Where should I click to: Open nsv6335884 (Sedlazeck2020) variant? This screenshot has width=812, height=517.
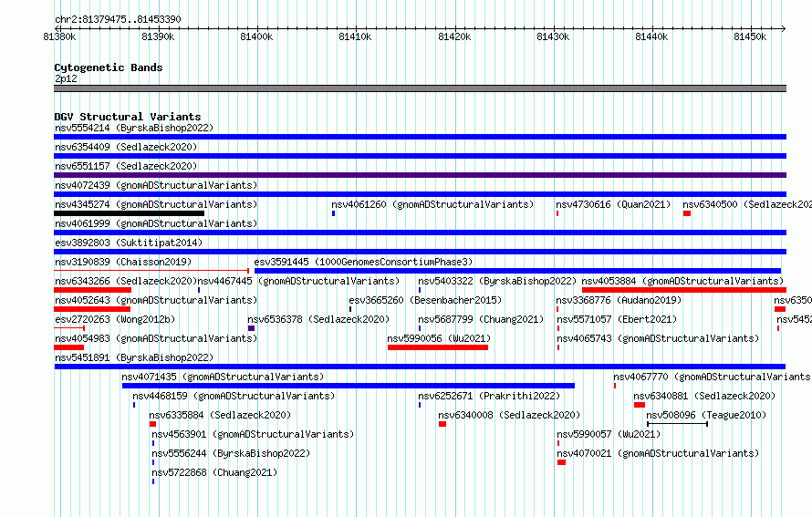220,415
